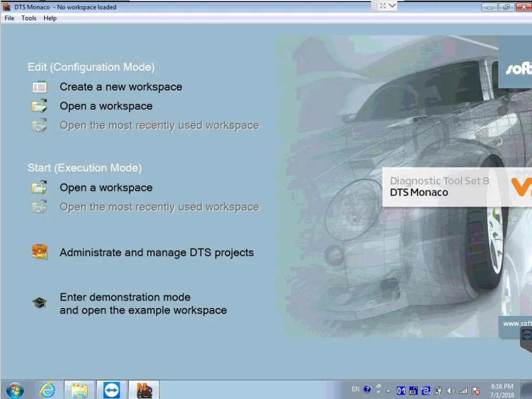
Task: Click the blue padlock tray icon
Action: [413, 390]
